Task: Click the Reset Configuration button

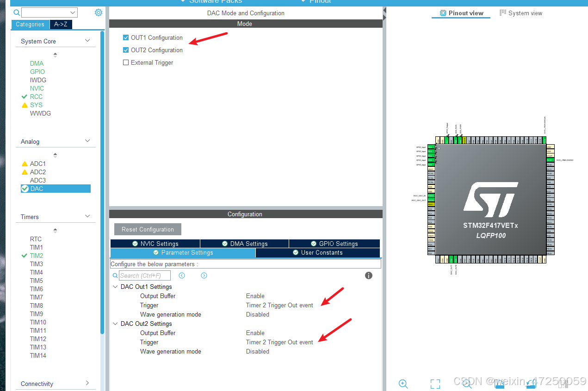Action: (148, 229)
